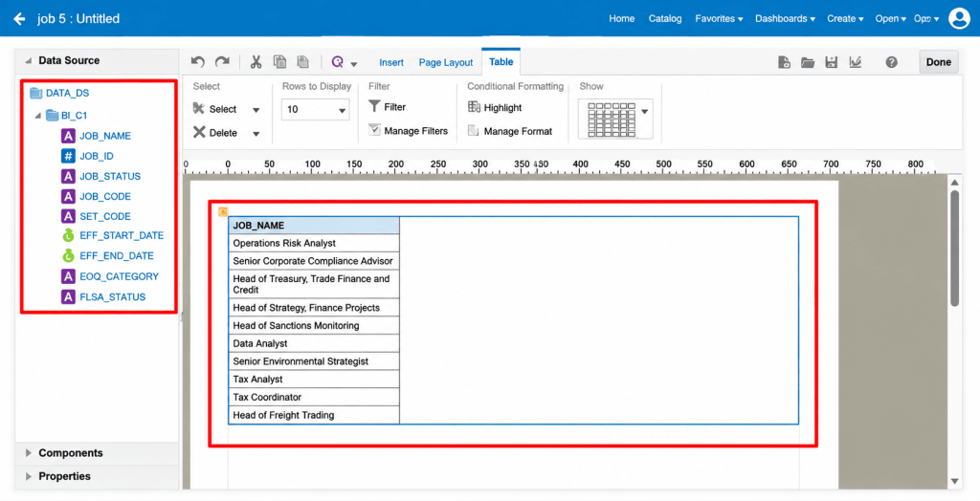Click the vertical scrollbar thumb

click(x=954, y=248)
